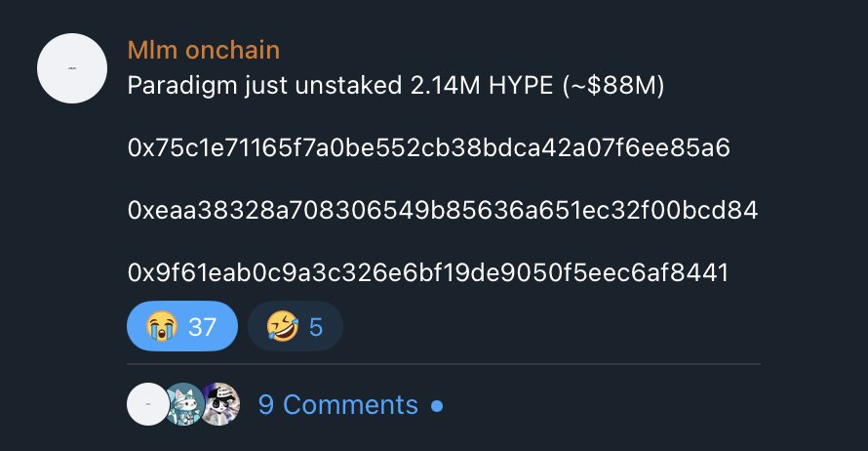Screen dimensions: 868x451
Task: Select the address starting with 0x9f61eab0
Action: pos(428,273)
